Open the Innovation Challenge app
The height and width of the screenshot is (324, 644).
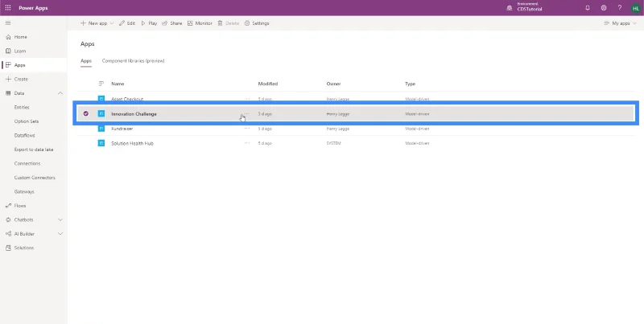(x=134, y=114)
